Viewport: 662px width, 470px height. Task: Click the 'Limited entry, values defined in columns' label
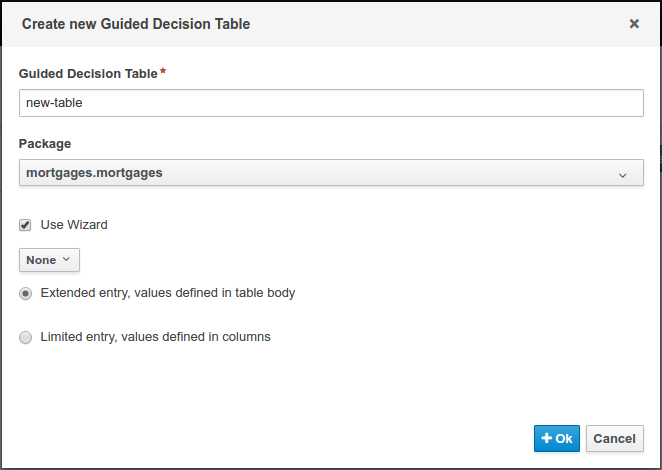pyautogui.click(x=155, y=337)
